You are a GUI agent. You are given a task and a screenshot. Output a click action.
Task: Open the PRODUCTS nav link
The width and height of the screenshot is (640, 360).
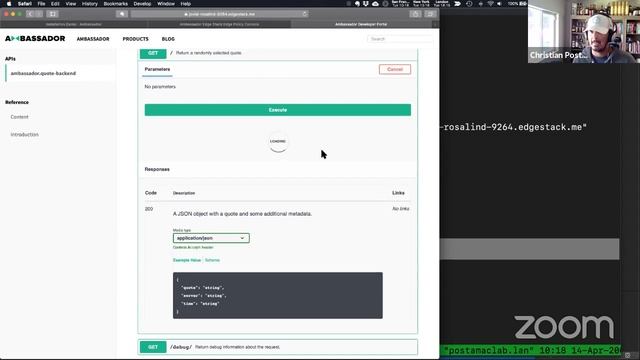[x=136, y=39]
